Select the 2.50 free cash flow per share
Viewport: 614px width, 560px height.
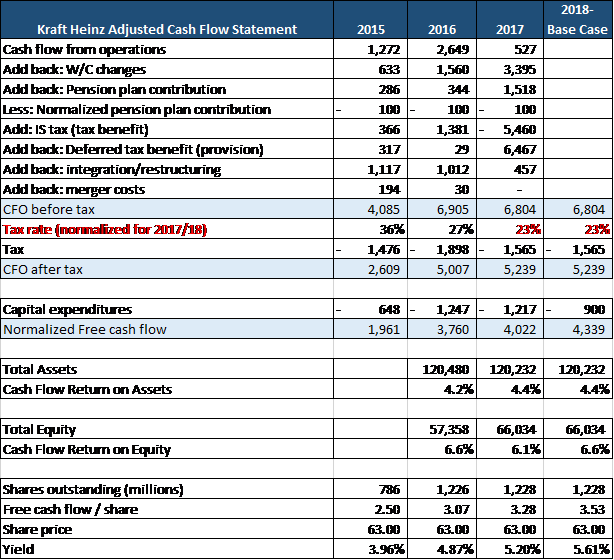pos(387,509)
